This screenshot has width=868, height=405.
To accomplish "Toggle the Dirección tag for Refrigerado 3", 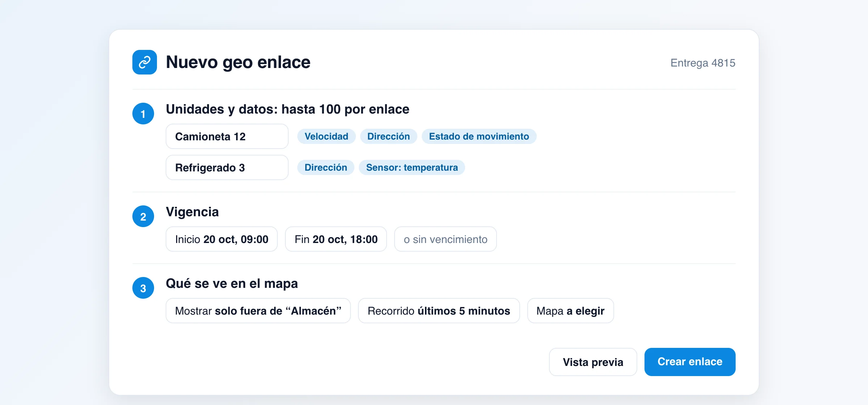I will point(325,167).
